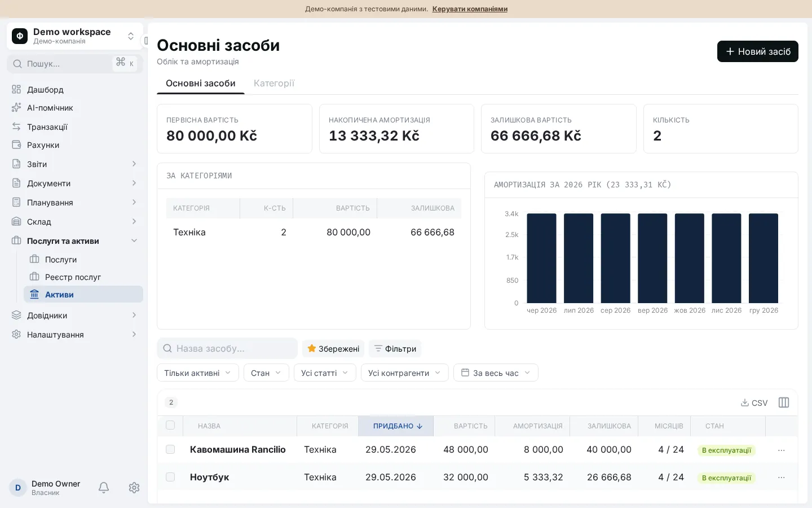
Task: Open settings gear next to Demo Owner
Action: pos(134,488)
